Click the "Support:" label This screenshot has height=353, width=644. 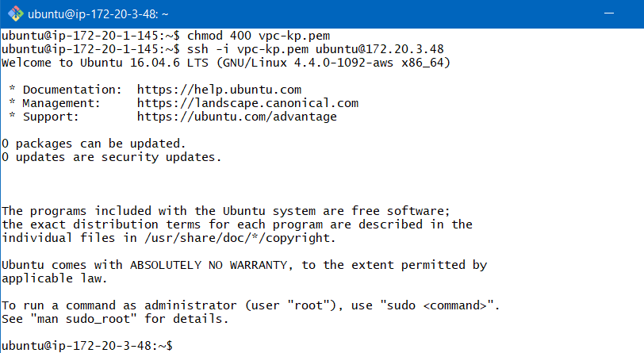pos(51,117)
